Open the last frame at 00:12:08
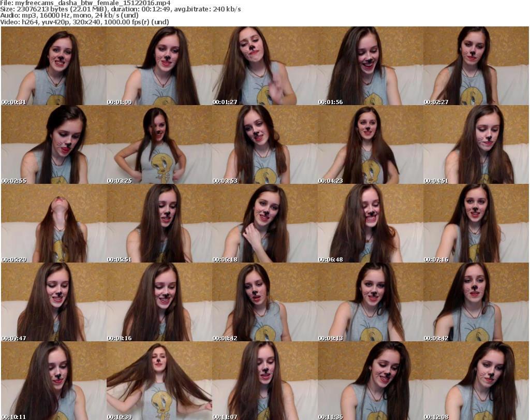The height and width of the screenshot is (420, 530). [x=476, y=381]
